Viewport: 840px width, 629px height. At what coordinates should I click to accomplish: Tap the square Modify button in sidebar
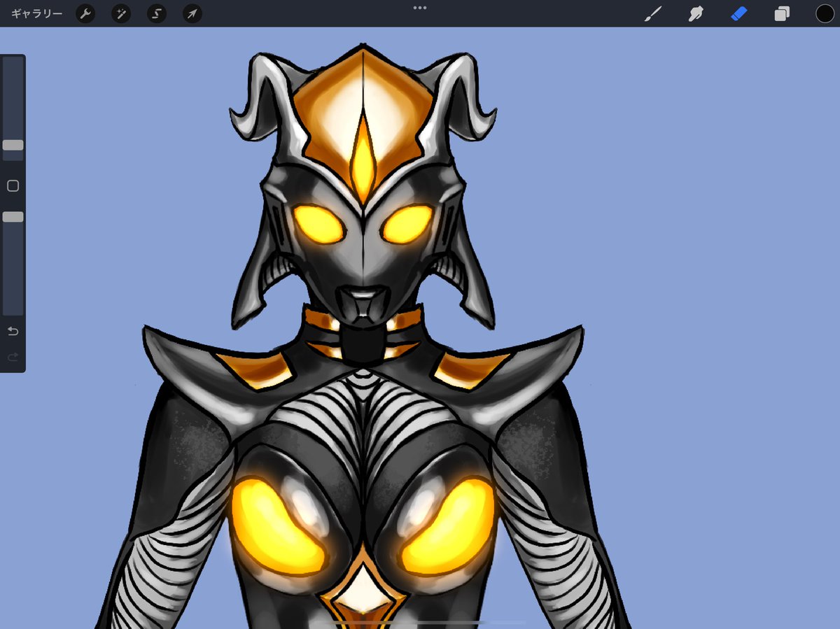pyautogui.click(x=13, y=185)
